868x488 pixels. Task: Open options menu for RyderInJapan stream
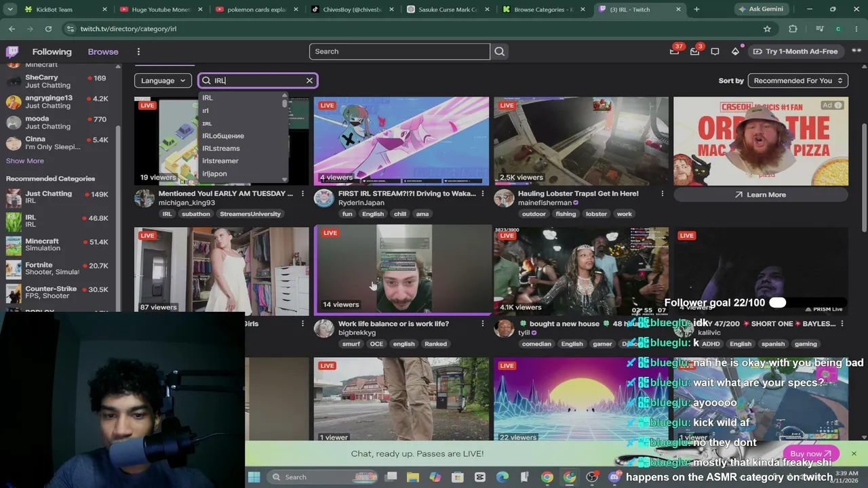coord(482,194)
